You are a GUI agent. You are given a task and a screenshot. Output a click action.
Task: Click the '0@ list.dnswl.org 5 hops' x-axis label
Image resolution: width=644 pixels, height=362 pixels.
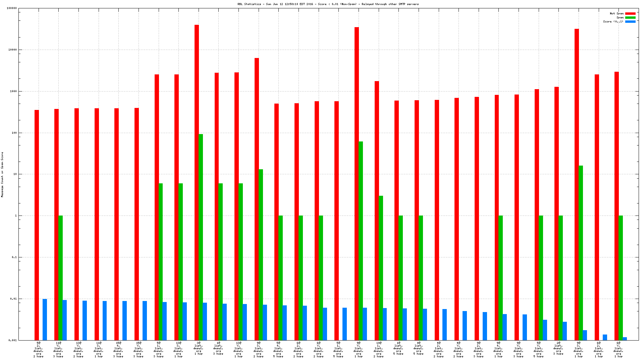(x=419, y=349)
